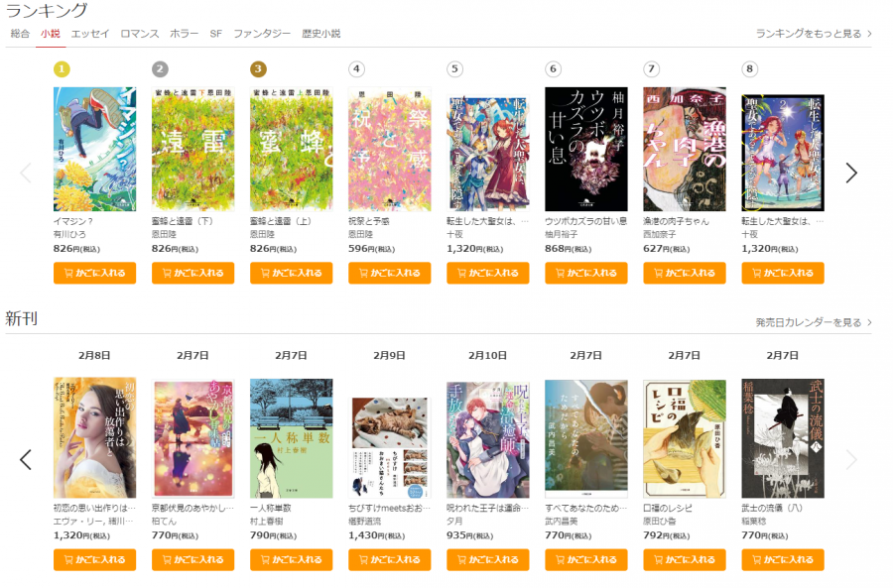This screenshot has height=588, width=893.
Task: Open ランキングをもっと見る link
Action: [x=814, y=34]
